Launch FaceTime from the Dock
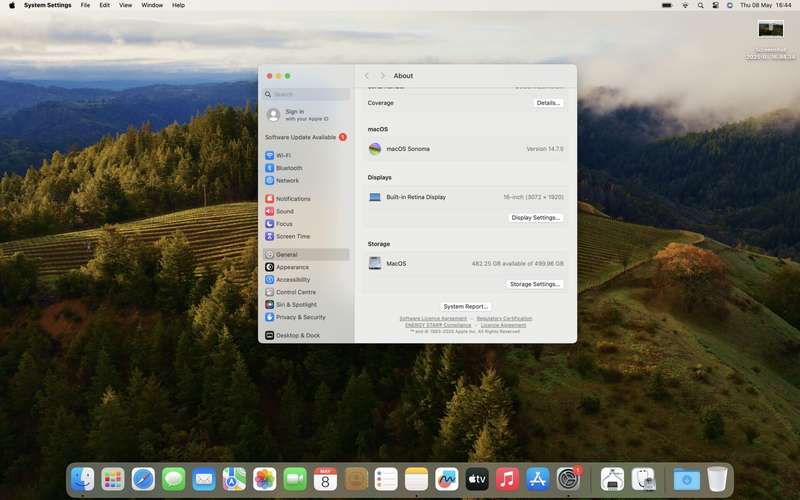Screen dimensions: 800x500 tap(295, 480)
